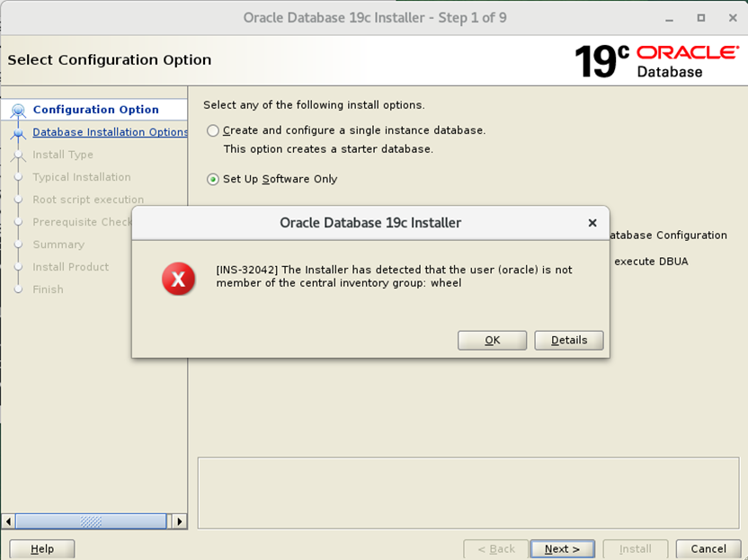Click the Next > button

click(x=563, y=549)
